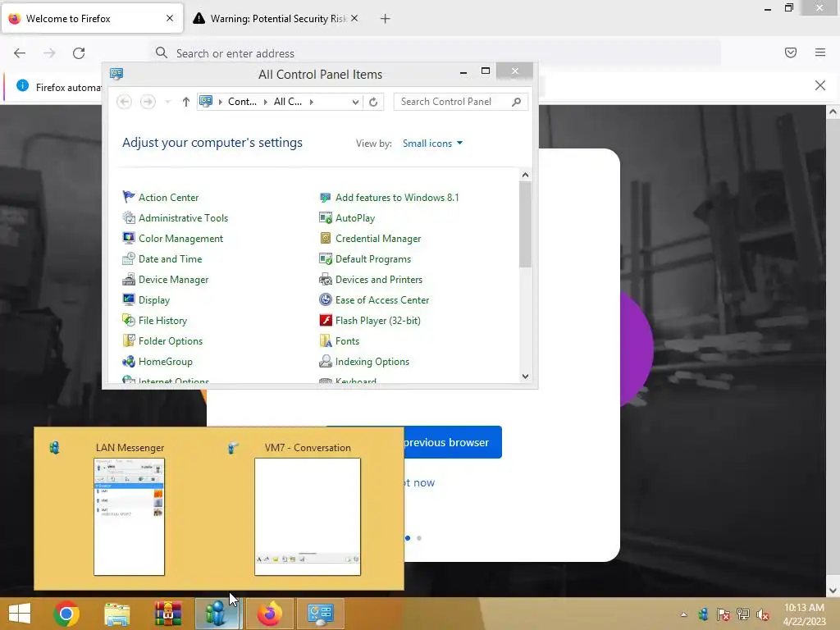
Task: Click Firefox address search field
Action: coord(436,53)
